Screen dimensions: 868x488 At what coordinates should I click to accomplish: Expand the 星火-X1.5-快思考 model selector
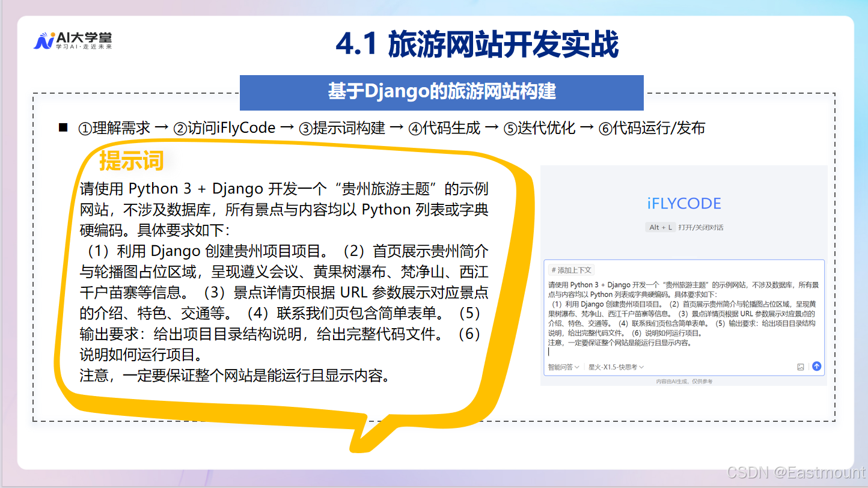[x=614, y=367]
